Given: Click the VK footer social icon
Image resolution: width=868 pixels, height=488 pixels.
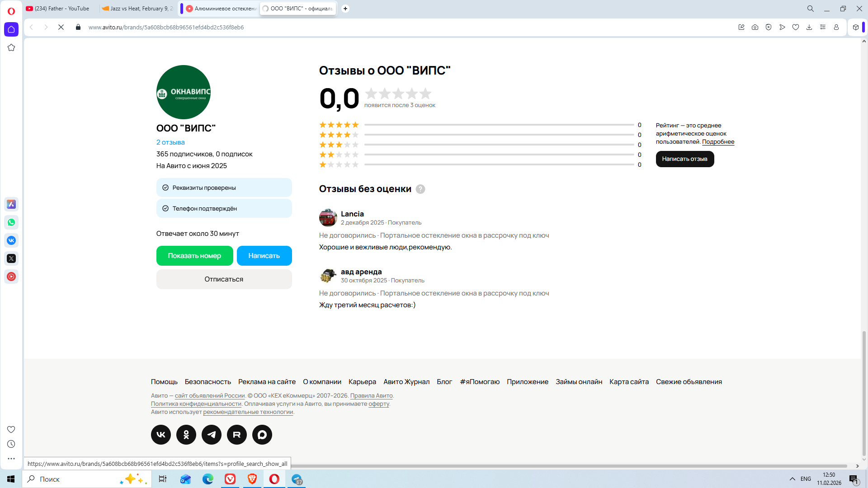Looking at the screenshot, I should coord(161,435).
